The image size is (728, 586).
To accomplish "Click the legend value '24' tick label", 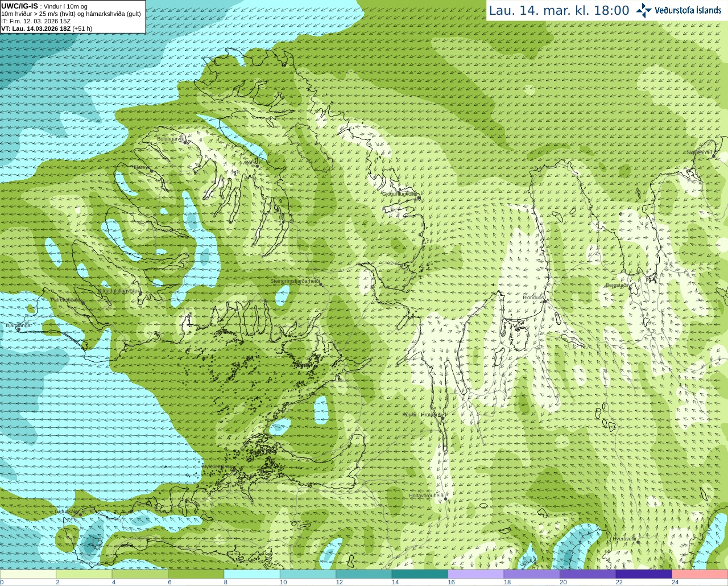I will [x=675, y=582].
